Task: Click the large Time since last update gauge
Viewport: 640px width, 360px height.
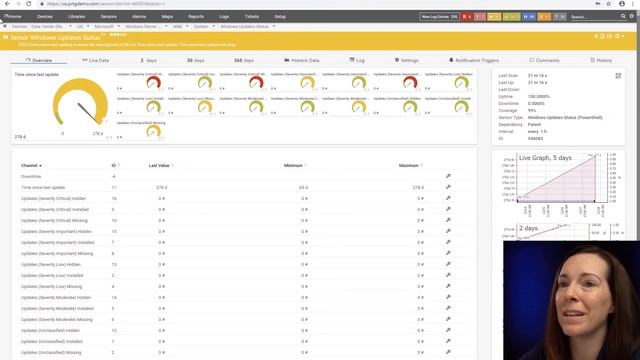Action: [80, 103]
